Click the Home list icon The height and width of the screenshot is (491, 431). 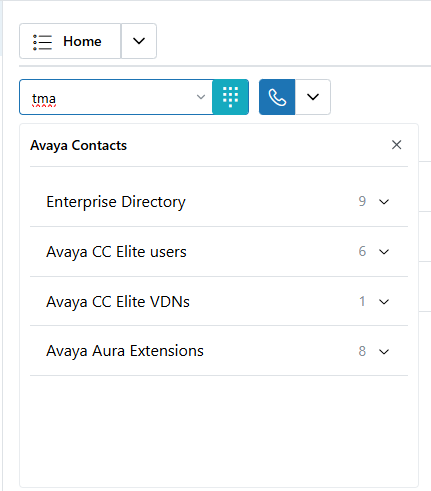42,42
